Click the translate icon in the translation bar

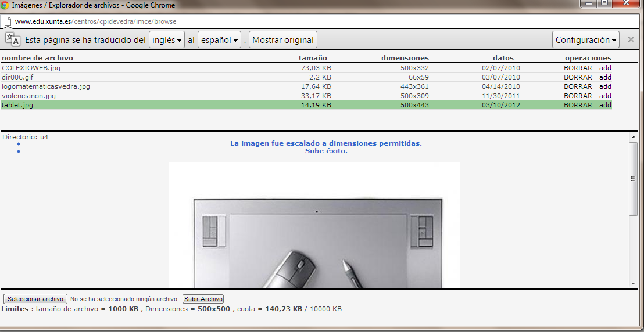click(x=12, y=39)
